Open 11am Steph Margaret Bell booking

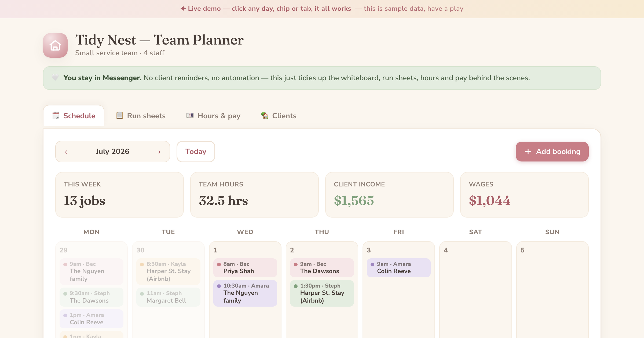point(168,297)
